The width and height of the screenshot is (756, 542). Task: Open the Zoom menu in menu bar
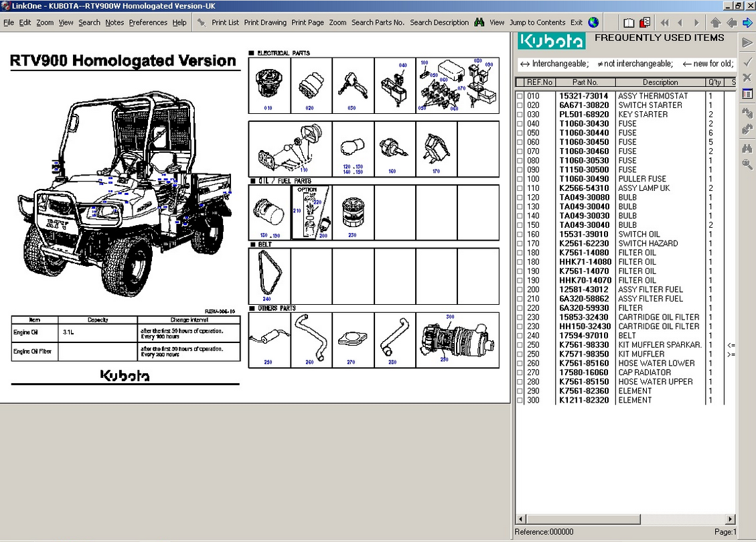tap(45, 23)
